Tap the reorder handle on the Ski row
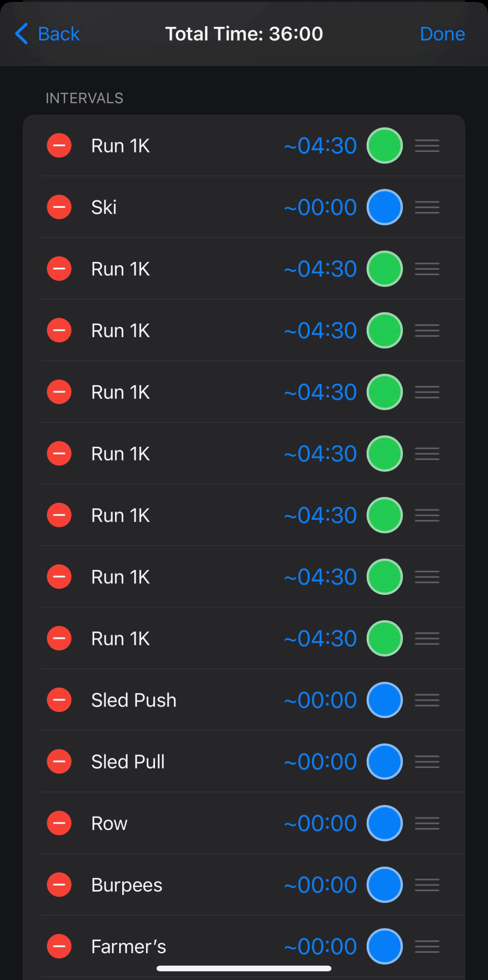Viewport: 488px width, 980px height. pos(427,207)
